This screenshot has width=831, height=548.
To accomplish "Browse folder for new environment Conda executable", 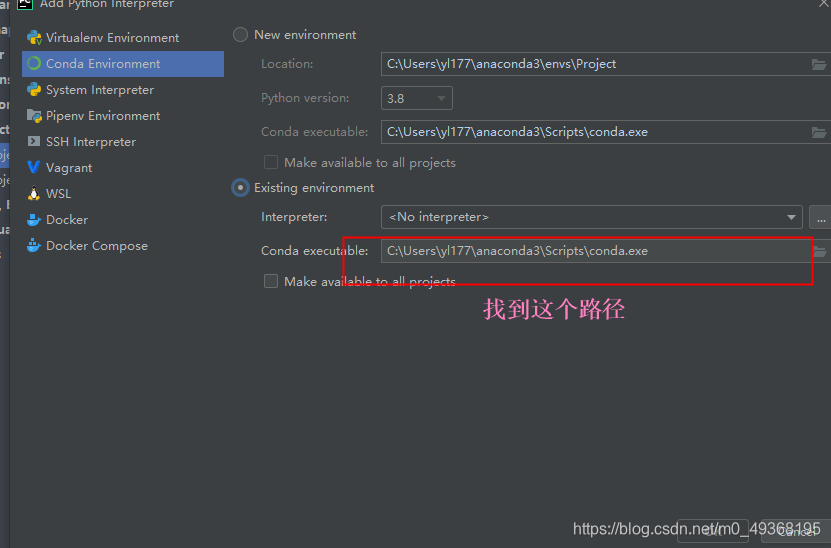I will (x=819, y=132).
